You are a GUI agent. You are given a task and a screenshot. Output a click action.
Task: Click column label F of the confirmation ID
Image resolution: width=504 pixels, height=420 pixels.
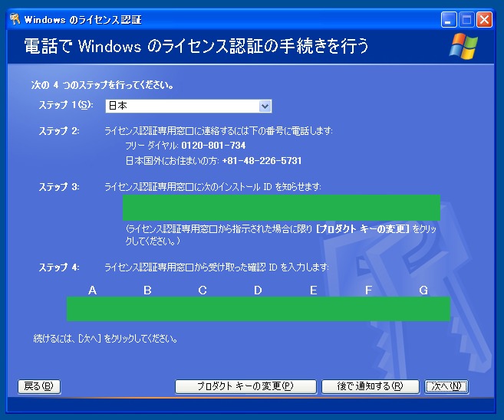tap(369, 290)
